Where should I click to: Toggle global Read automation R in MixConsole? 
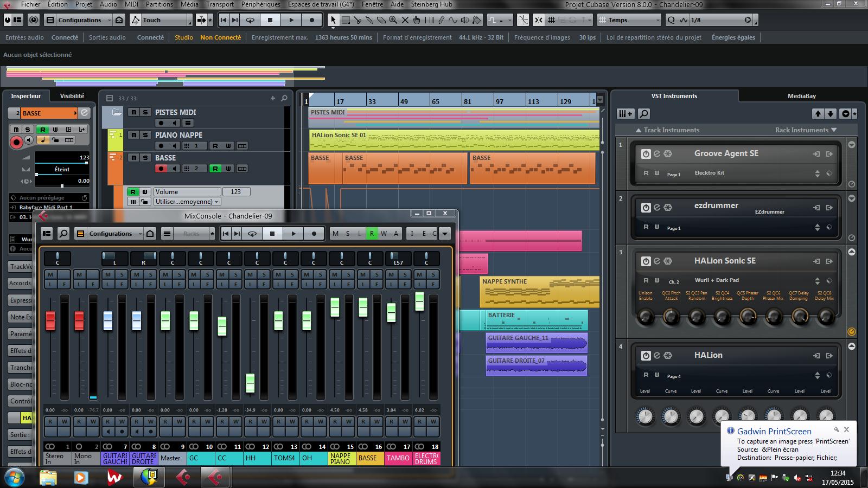tap(372, 234)
